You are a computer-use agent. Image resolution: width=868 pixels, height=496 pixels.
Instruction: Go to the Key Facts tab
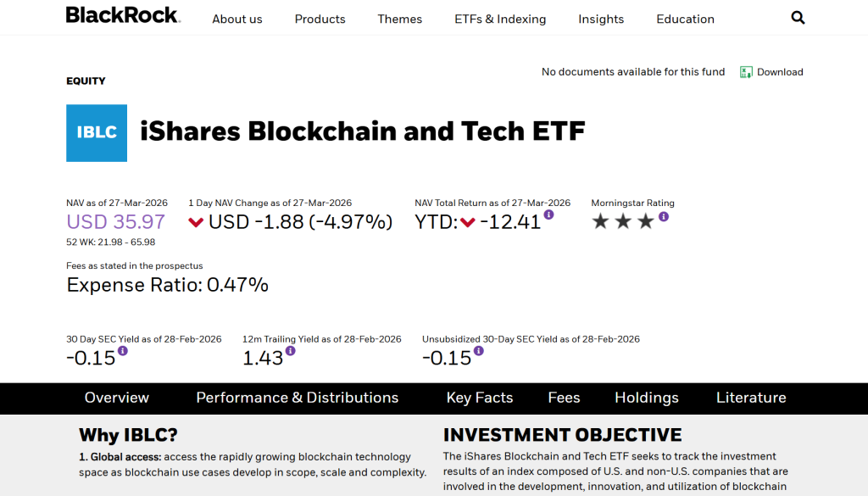point(480,398)
